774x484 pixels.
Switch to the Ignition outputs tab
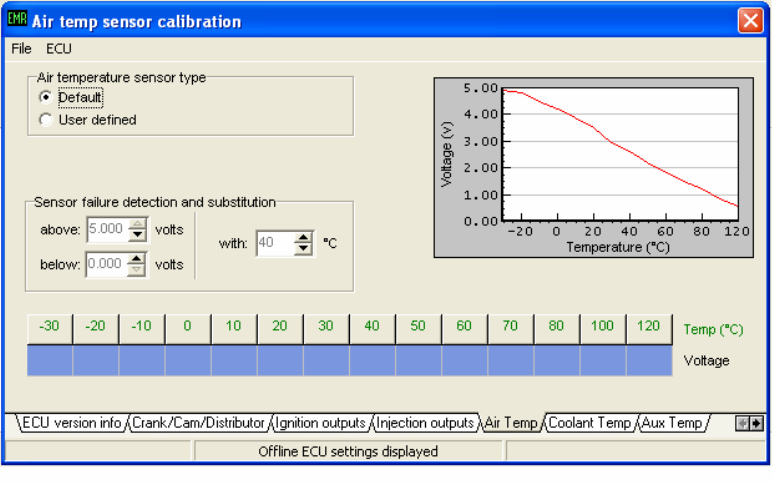coord(320,423)
